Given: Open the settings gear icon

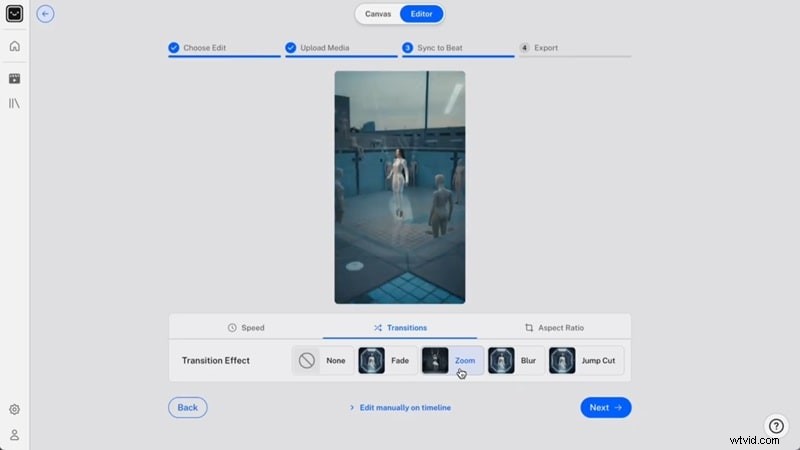Looking at the screenshot, I should 14,409.
